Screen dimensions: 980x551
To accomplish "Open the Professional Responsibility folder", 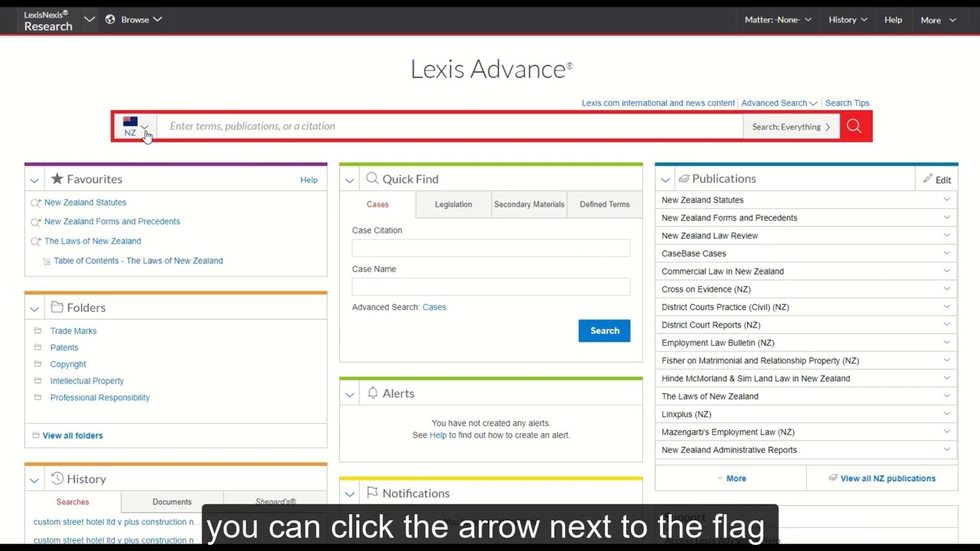I will (100, 398).
